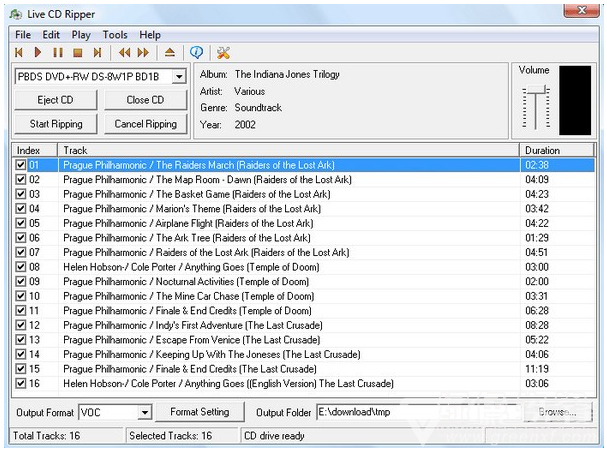Open the Play menu
607x451 pixels.
81,35
